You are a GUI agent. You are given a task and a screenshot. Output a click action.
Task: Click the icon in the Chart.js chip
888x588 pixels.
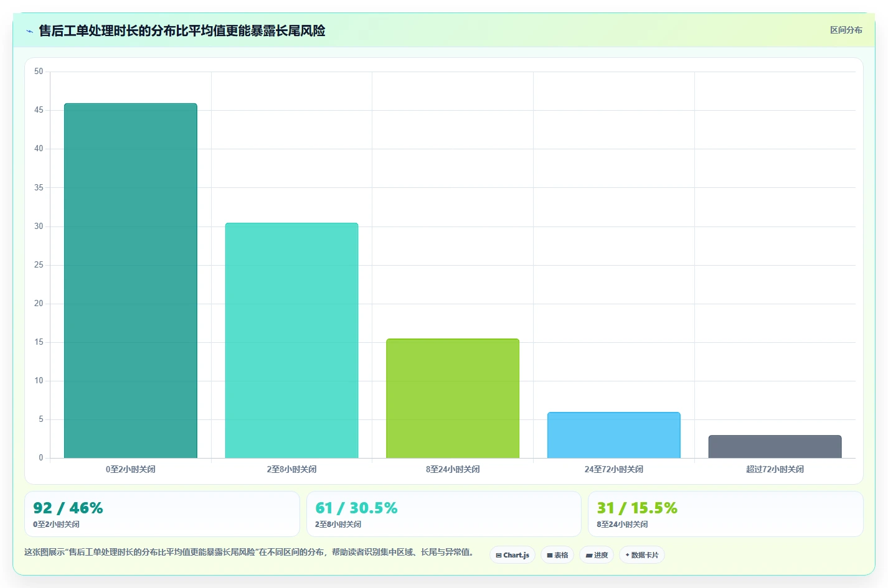[x=499, y=555]
